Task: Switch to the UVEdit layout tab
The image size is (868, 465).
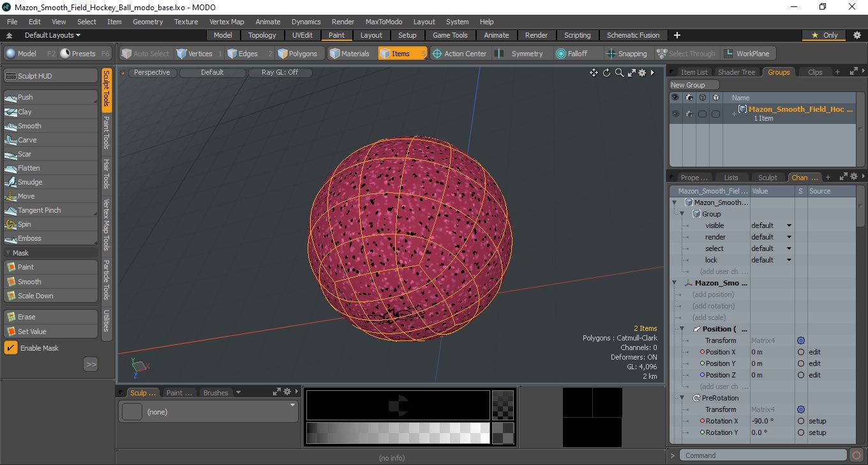Action: [x=303, y=35]
